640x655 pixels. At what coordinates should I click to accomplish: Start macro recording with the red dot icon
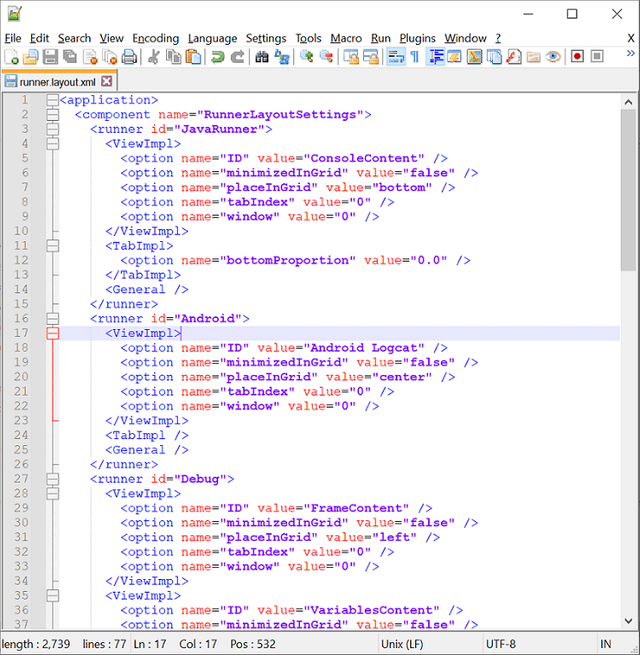click(577, 57)
